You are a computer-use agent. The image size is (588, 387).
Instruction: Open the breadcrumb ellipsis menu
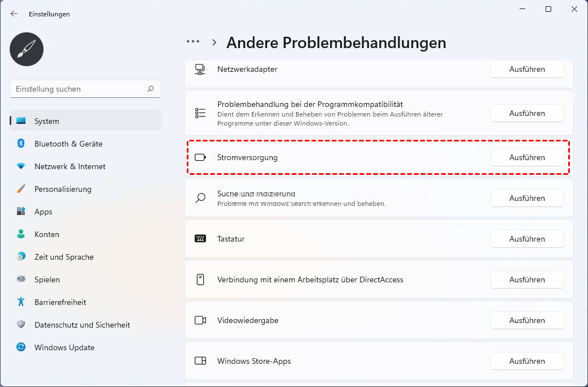point(193,42)
